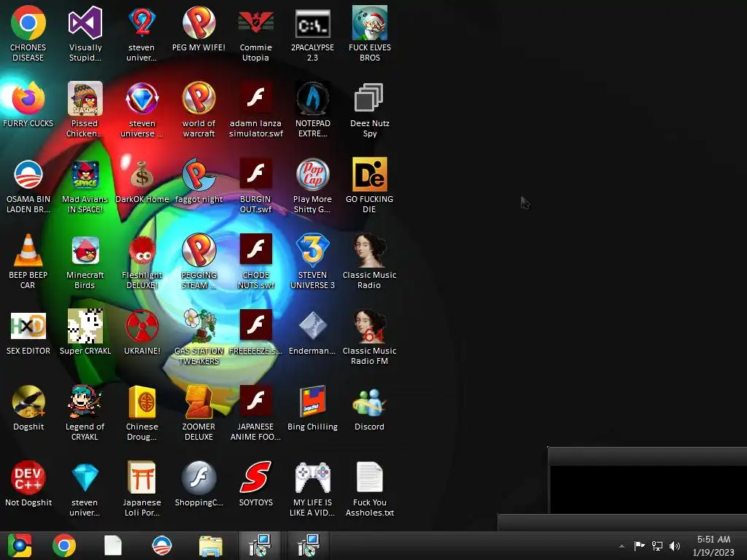Image resolution: width=747 pixels, height=560 pixels.
Task: Launch the ZOOMER DELUXE shortcut
Action: pos(198,402)
